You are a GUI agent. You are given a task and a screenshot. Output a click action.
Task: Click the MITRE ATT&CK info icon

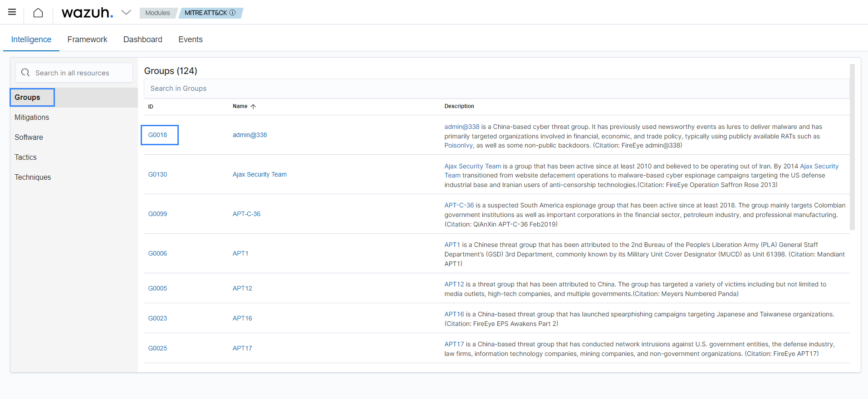coord(232,13)
